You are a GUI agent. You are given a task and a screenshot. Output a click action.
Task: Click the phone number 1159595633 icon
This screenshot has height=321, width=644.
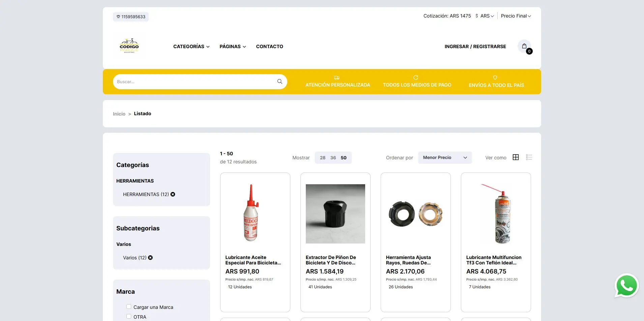(x=118, y=17)
